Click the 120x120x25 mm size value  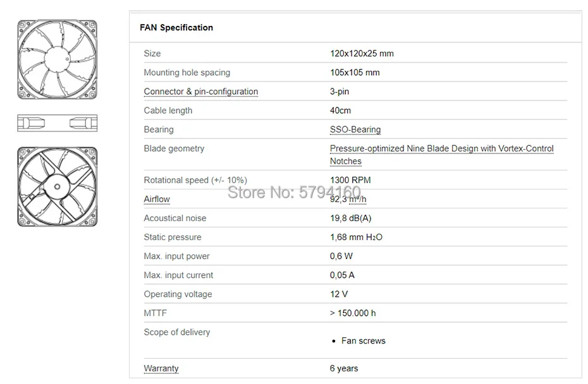tap(362, 54)
